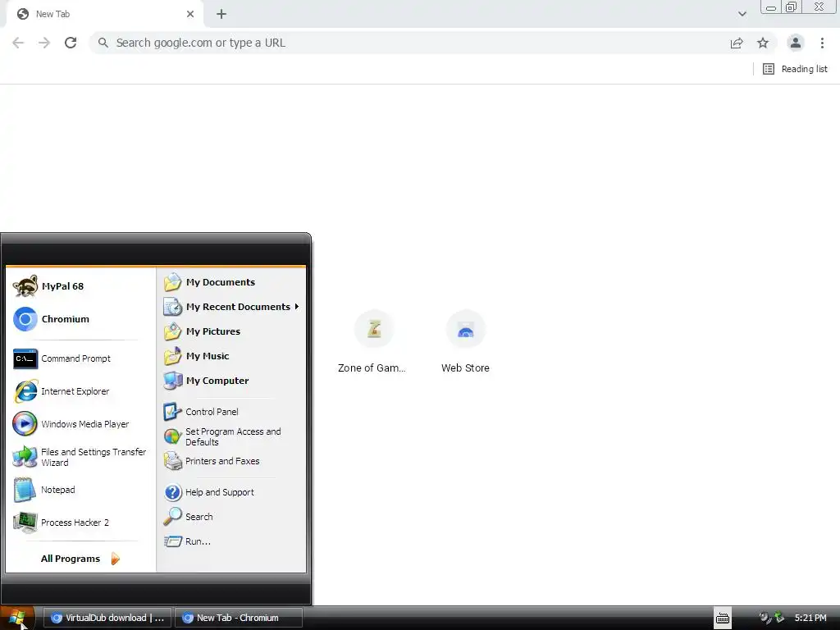The height and width of the screenshot is (630, 840).
Task: Open Windows Media Player icon
Action: click(x=25, y=424)
